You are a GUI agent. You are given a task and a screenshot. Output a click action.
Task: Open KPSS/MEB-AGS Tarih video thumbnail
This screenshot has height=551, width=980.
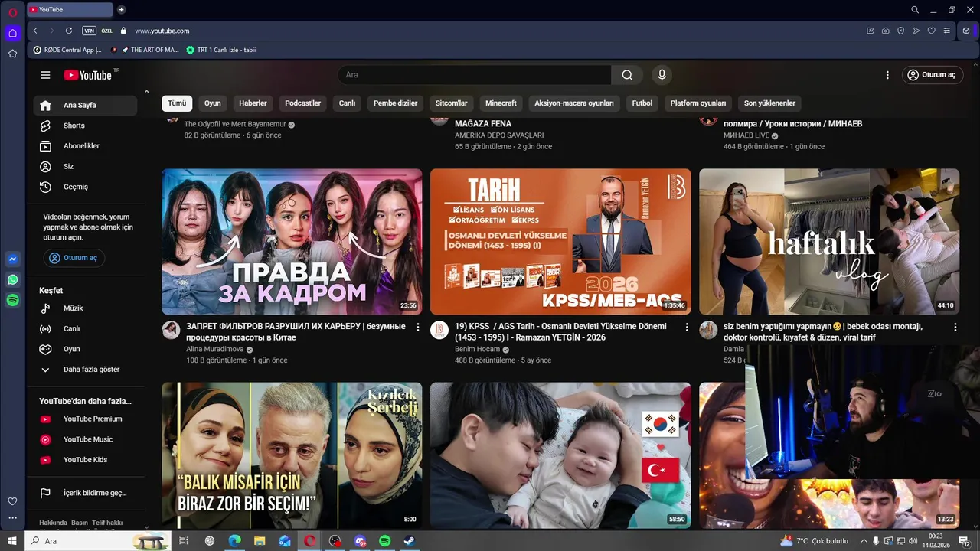[560, 242]
